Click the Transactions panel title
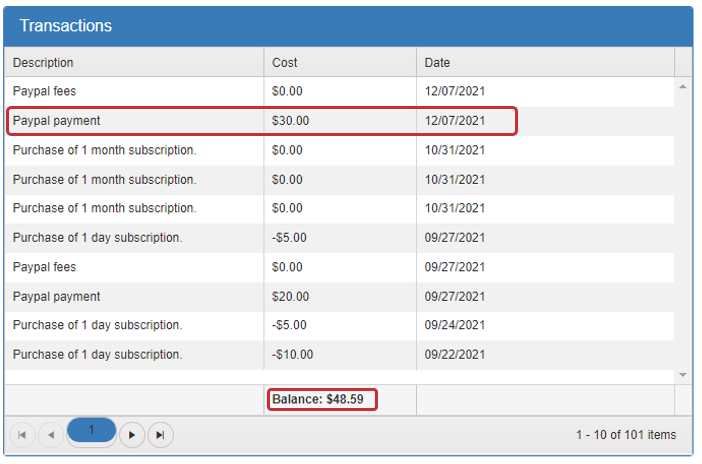 coord(66,26)
